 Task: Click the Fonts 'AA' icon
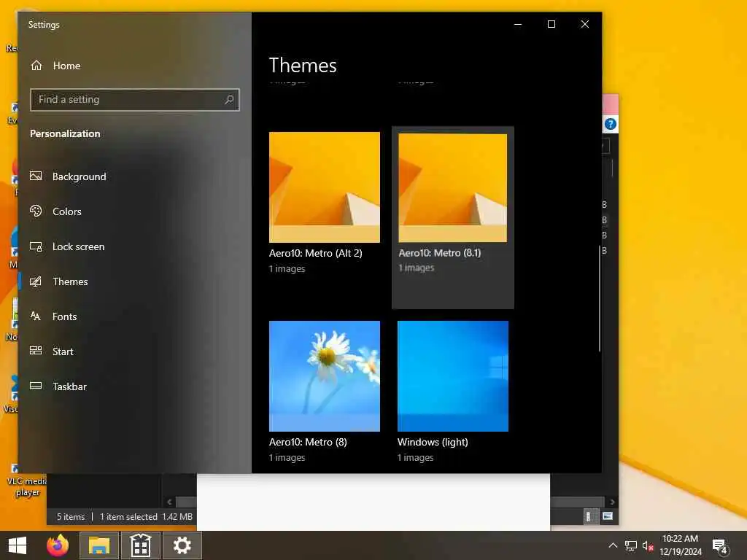(36, 316)
